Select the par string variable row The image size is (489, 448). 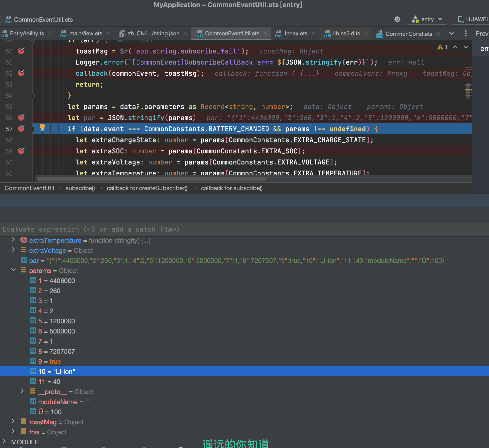pyautogui.click(x=244, y=261)
